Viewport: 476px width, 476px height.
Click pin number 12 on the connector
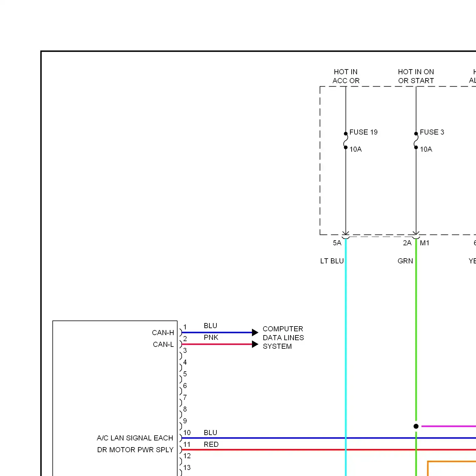tap(187, 456)
